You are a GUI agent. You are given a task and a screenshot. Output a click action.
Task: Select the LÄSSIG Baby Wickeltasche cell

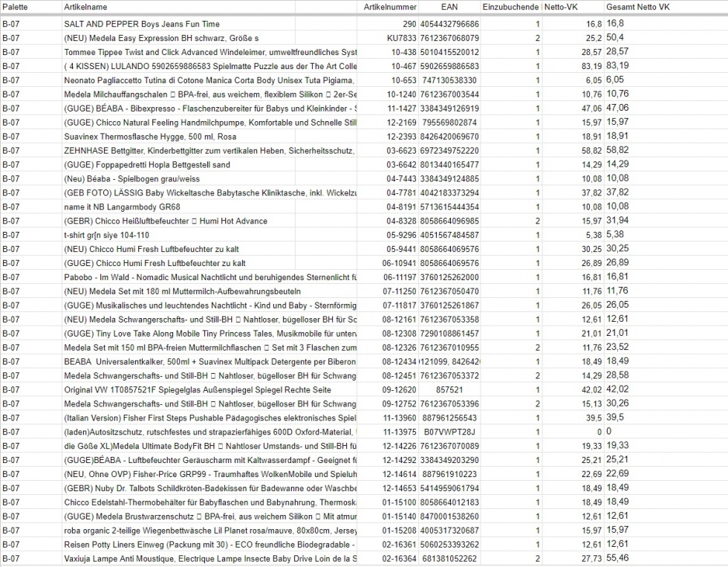pos(210,192)
